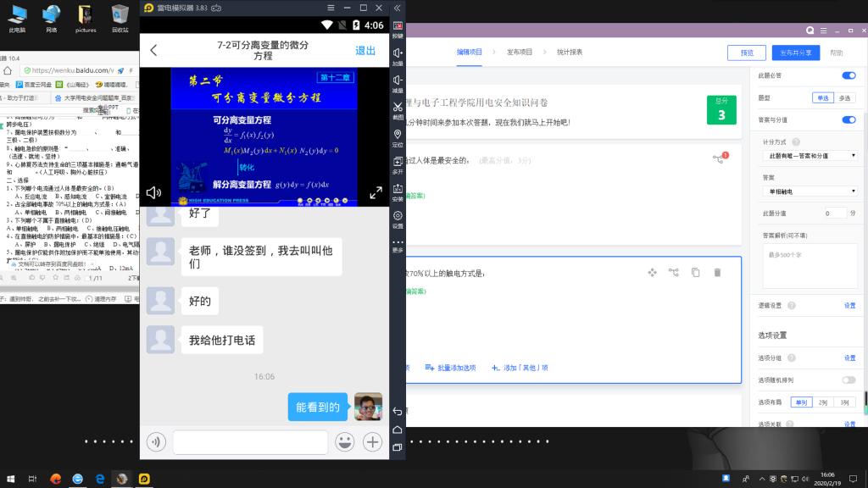Click 退出 to exit the lecture
The height and width of the screenshot is (488, 868).
(x=365, y=51)
